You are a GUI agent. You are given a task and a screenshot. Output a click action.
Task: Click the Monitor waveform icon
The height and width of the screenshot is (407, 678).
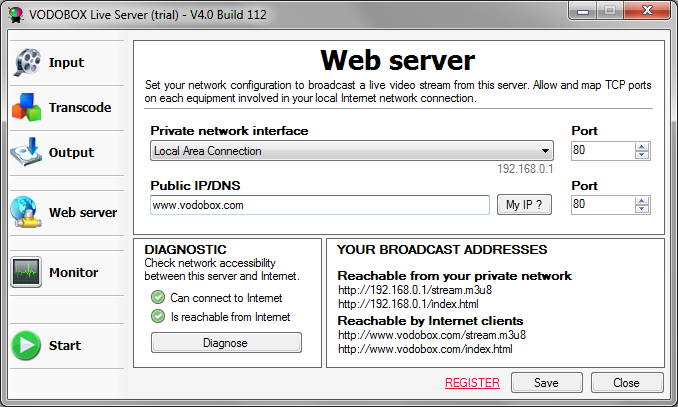[26, 272]
